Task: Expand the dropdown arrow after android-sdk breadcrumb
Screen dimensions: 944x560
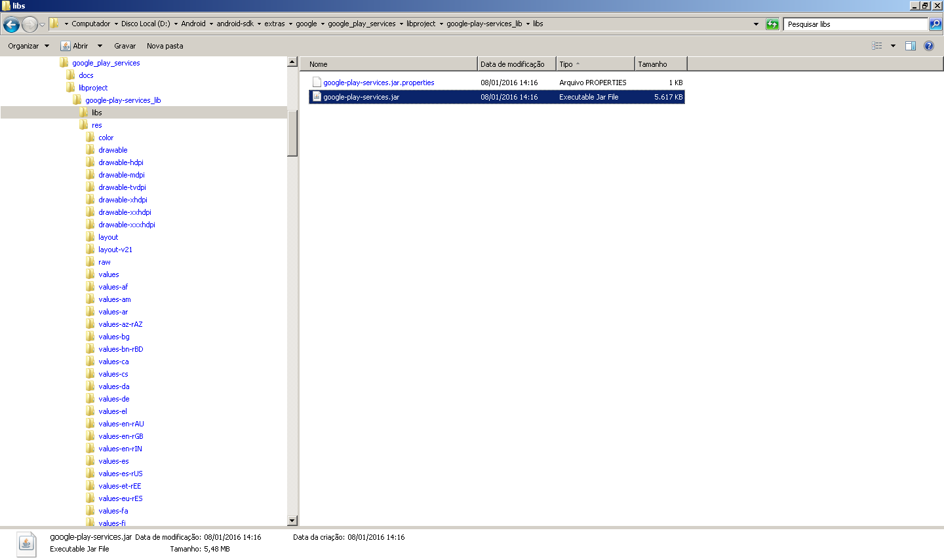Action: pos(259,24)
